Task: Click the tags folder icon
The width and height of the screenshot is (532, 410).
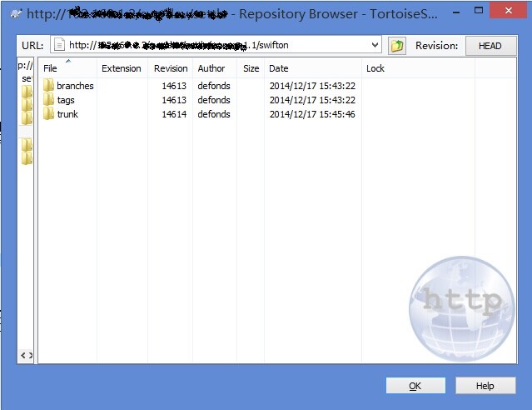Action: coord(48,99)
